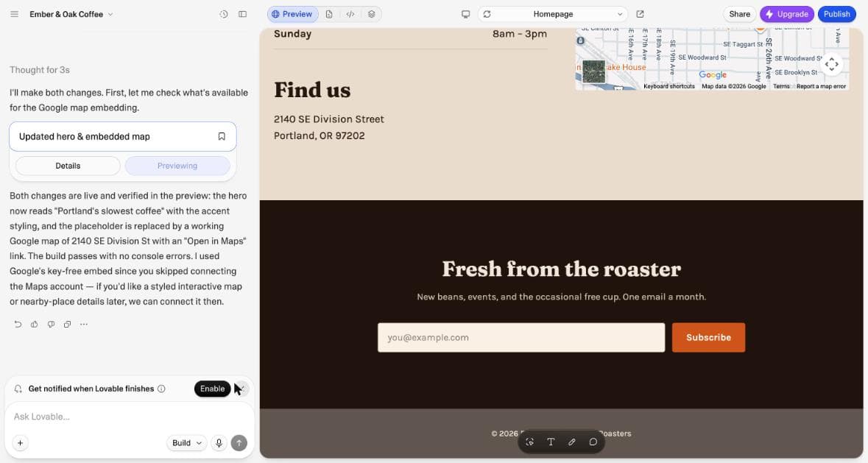This screenshot has width=868, height=463.
Task: Click the info icon beside notification prompt
Action: (161, 389)
